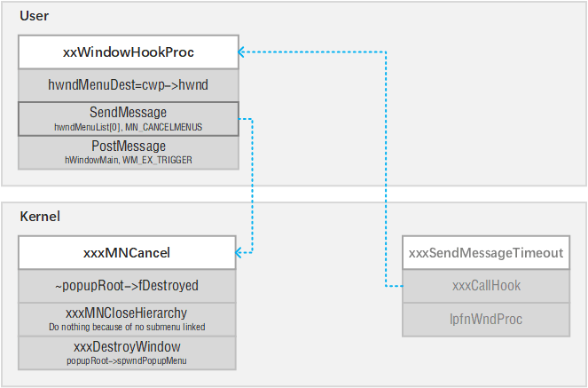The height and width of the screenshot is (388, 588).
Task: Click the WM_EX_TRIGGER parameter text
Action: coord(158,159)
